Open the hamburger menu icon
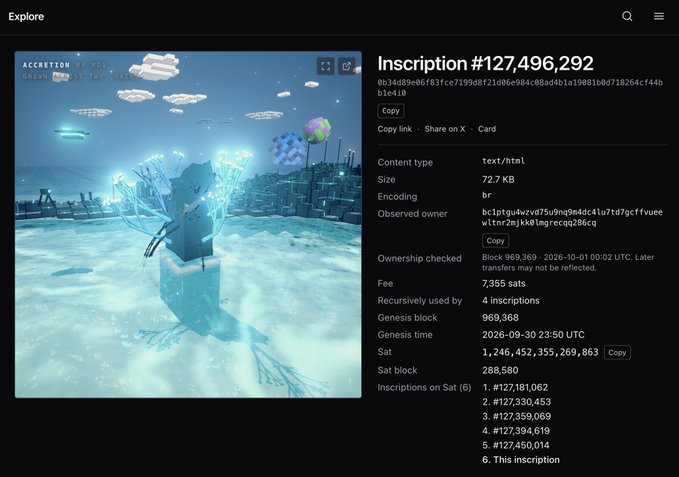The width and height of the screenshot is (679, 477). click(659, 16)
